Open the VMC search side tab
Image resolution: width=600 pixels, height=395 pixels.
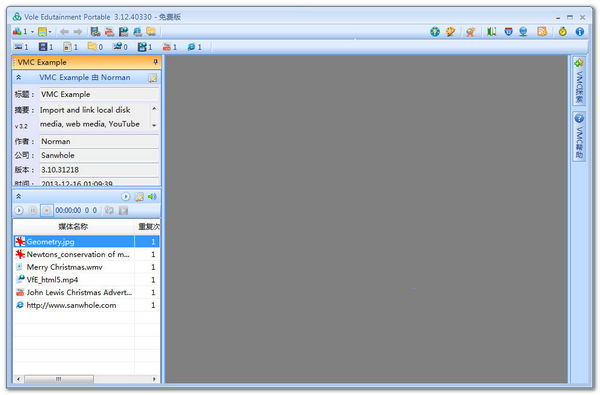(x=579, y=81)
